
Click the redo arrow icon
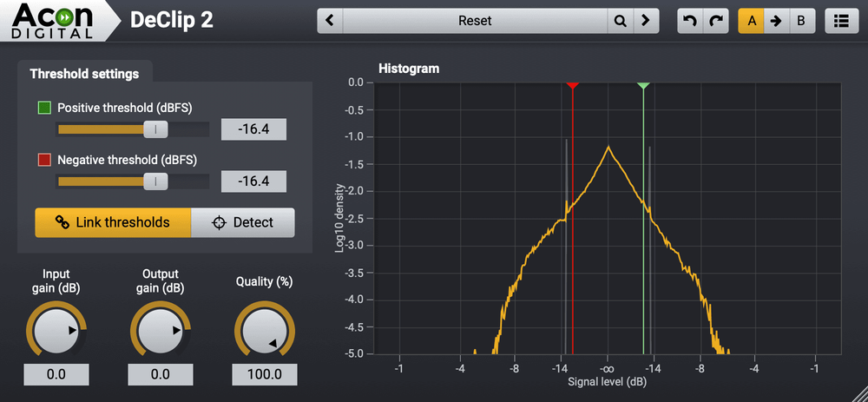[715, 21]
